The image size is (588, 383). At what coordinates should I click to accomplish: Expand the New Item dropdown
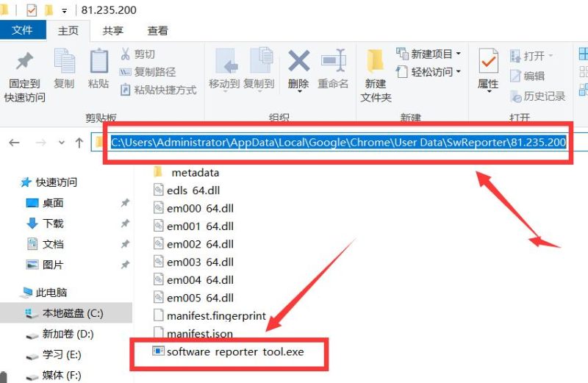(x=458, y=54)
